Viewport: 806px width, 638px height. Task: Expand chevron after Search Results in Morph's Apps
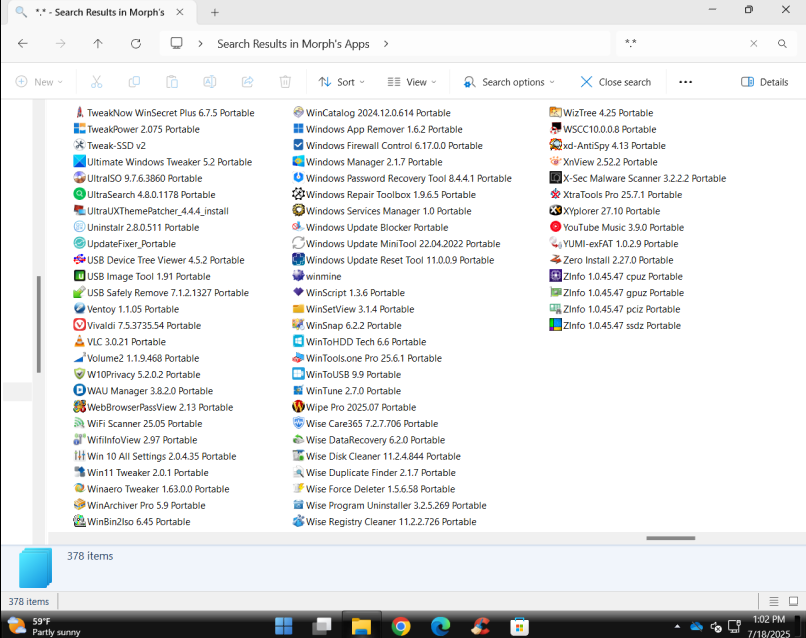pos(386,44)
